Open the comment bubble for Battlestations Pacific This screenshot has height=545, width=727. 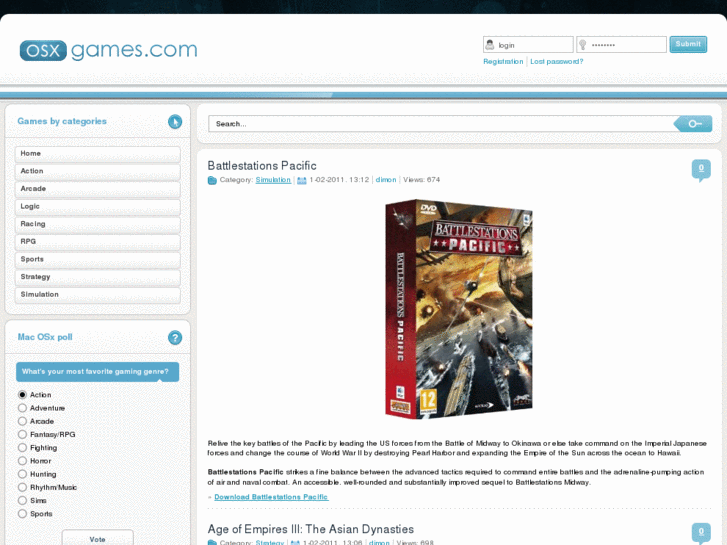[701, 170]
